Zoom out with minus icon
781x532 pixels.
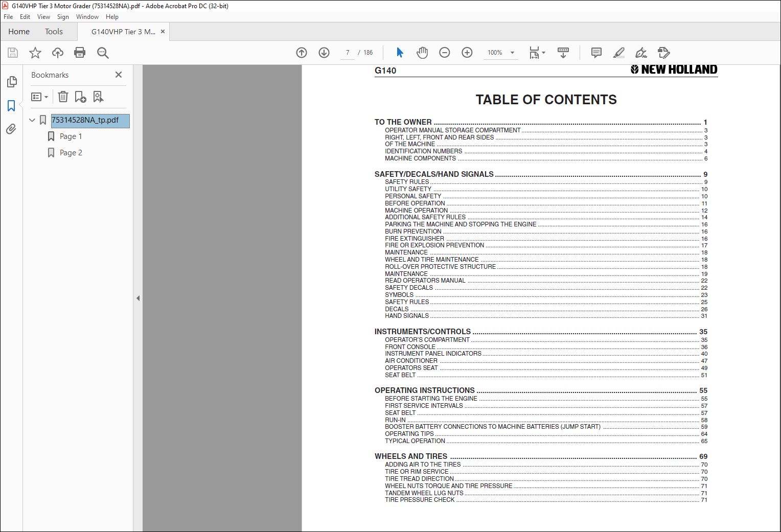[x=445, y=53]
